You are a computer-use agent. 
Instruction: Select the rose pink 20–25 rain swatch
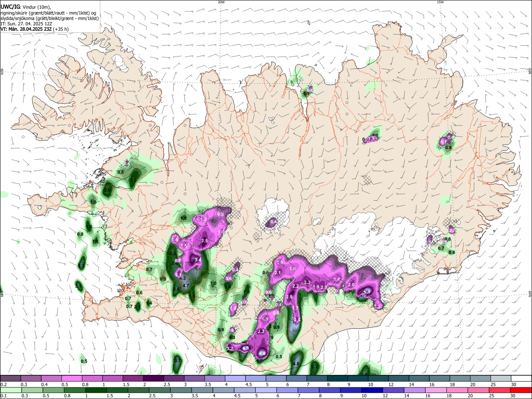(479, 390)
